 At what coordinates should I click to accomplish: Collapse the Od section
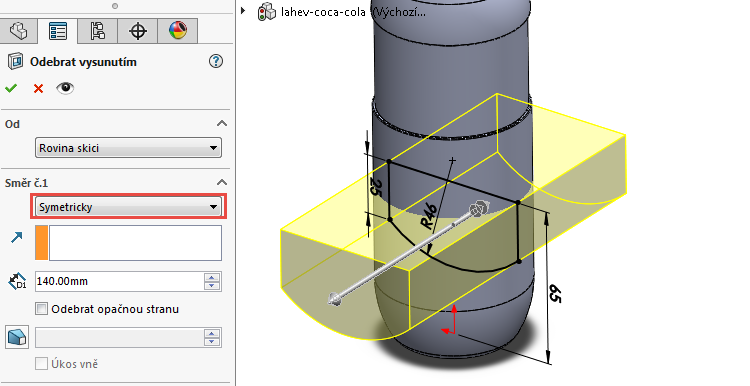(221, 123)
